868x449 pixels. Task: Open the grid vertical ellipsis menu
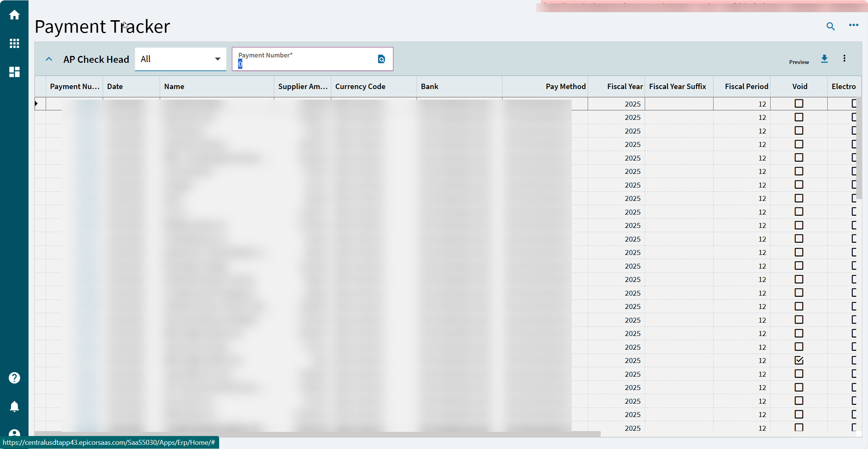tap(844, 59)
